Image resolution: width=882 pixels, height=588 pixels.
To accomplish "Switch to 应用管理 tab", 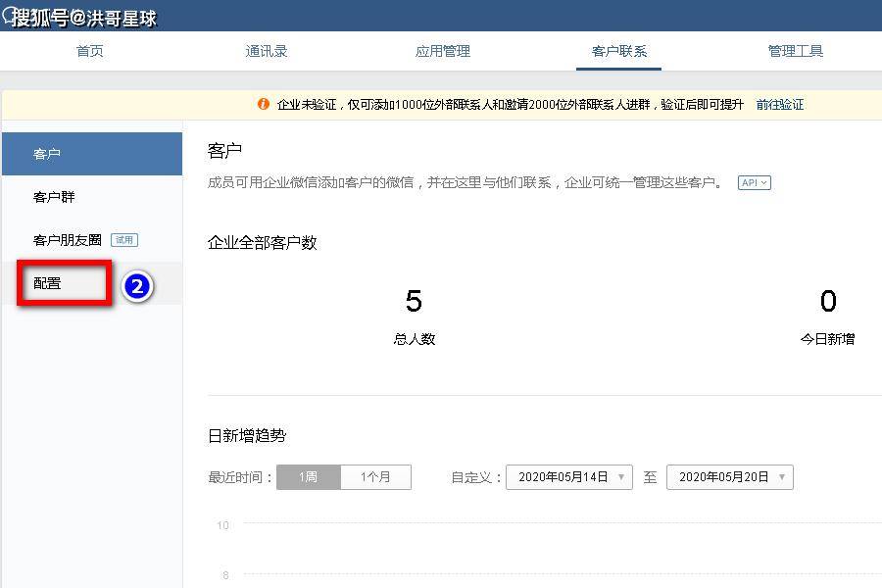I will coord(443,51).
